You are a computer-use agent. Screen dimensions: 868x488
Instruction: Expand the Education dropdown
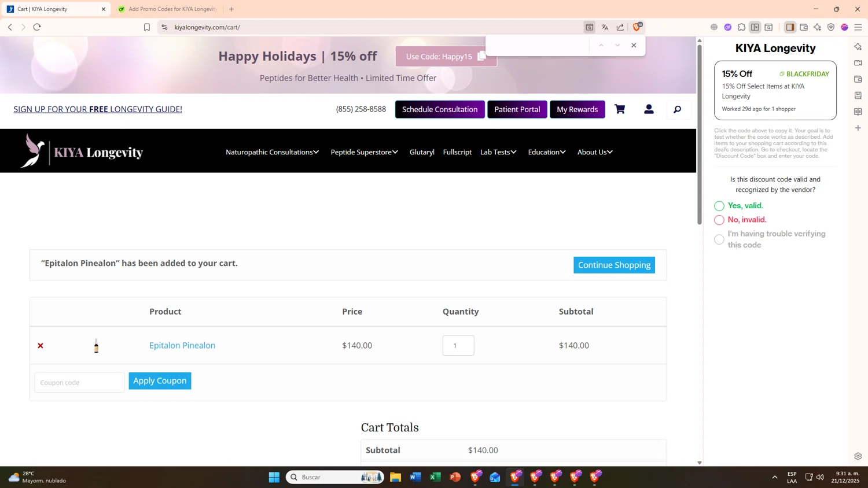pyautogui.click(x=547, y=152)
